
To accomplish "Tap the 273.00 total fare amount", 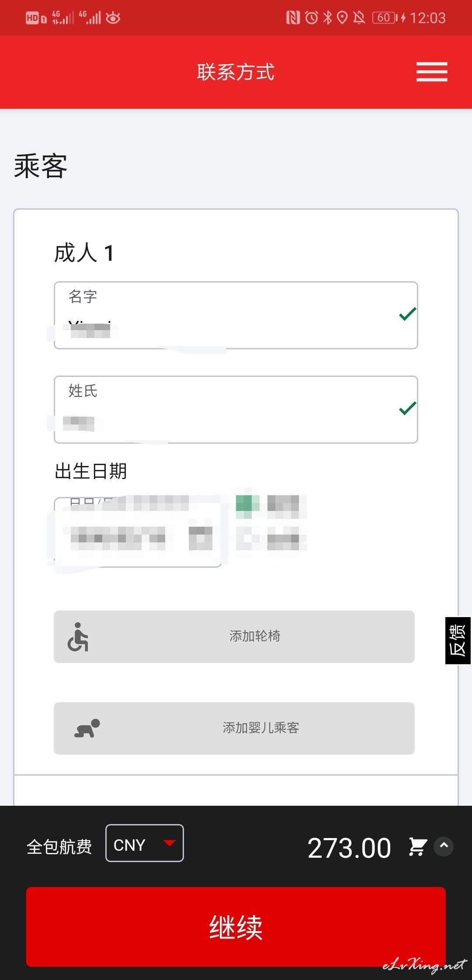I will 349,848.
